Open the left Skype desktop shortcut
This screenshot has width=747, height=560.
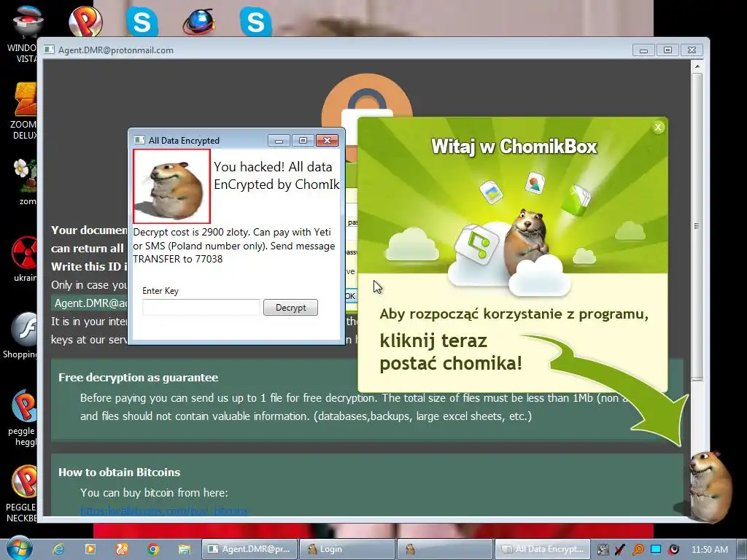click(x=142, y=21)
